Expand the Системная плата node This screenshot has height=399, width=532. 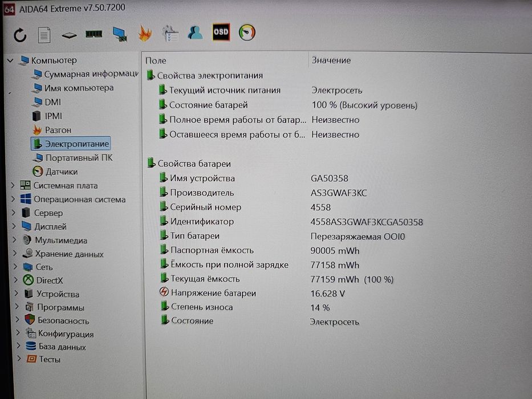point(13,185)
